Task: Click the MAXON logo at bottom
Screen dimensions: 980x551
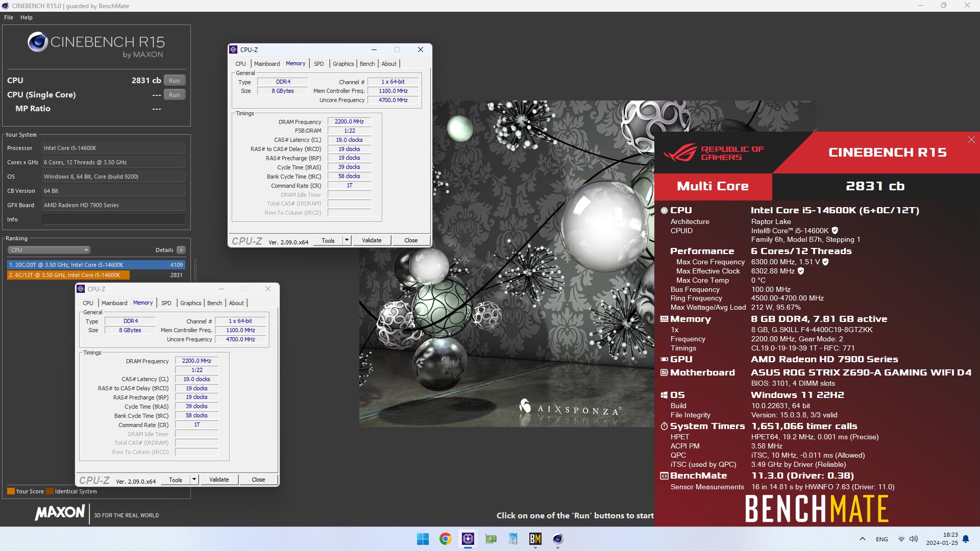Action: [60, 513]
